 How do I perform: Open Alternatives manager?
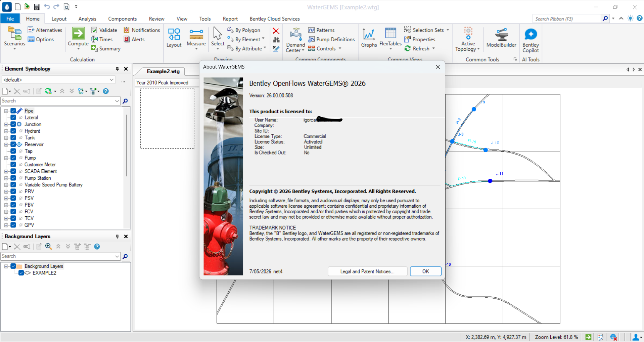(45, 30)
